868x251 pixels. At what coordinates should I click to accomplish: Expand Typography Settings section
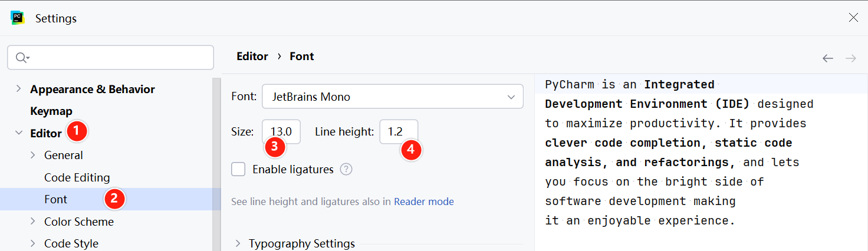point(238,243)
